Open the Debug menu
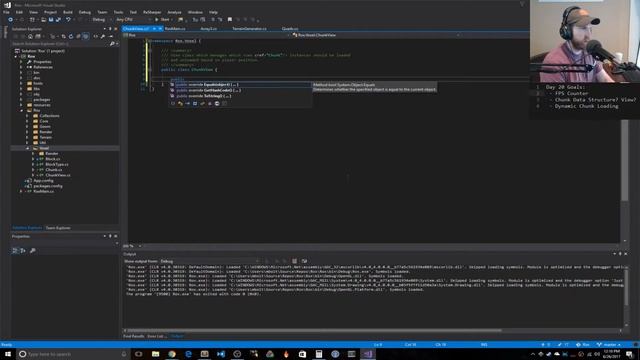640x360 pixels. (x=84, y=12)
